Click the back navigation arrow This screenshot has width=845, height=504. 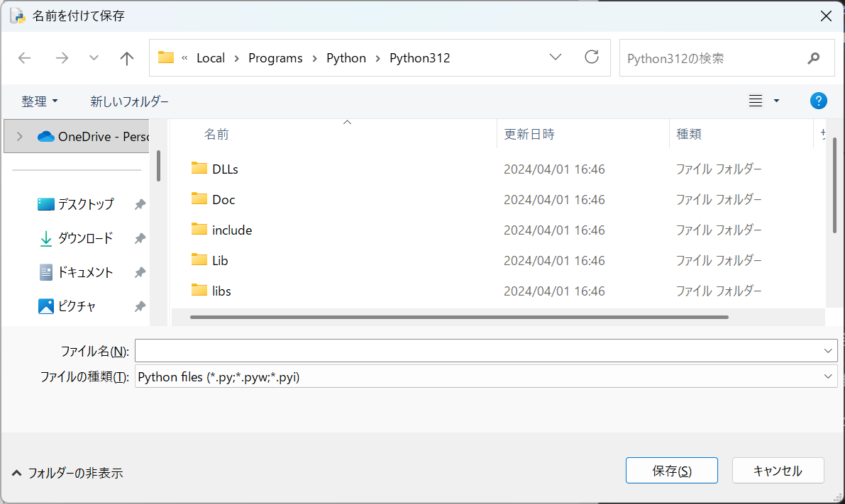point(25,58)
